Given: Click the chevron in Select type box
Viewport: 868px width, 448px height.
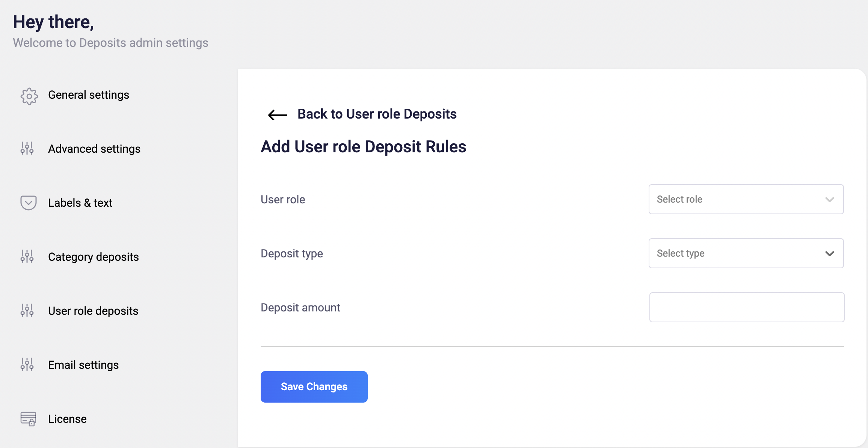Looking at the screenshot, I should [x=830, y=254].
